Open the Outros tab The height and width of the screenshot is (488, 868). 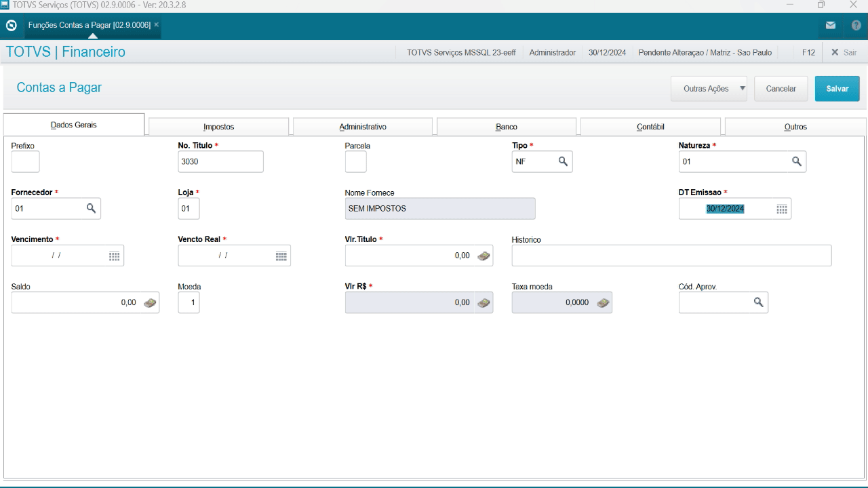tap(795, 127)
